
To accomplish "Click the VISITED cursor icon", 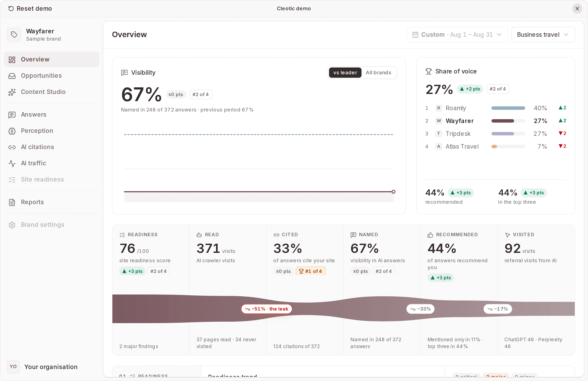I will pyautogui.click(x=507, y=235).
